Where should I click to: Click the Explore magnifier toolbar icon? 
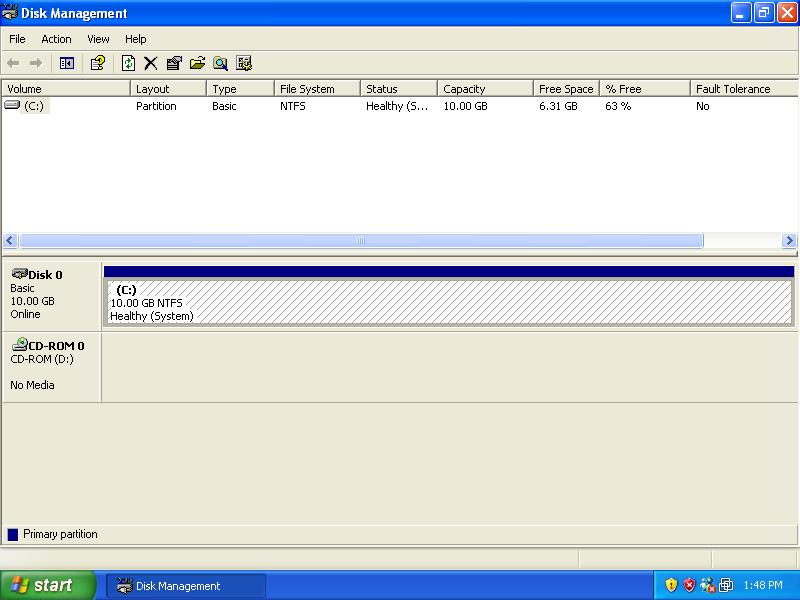point(220,63)
